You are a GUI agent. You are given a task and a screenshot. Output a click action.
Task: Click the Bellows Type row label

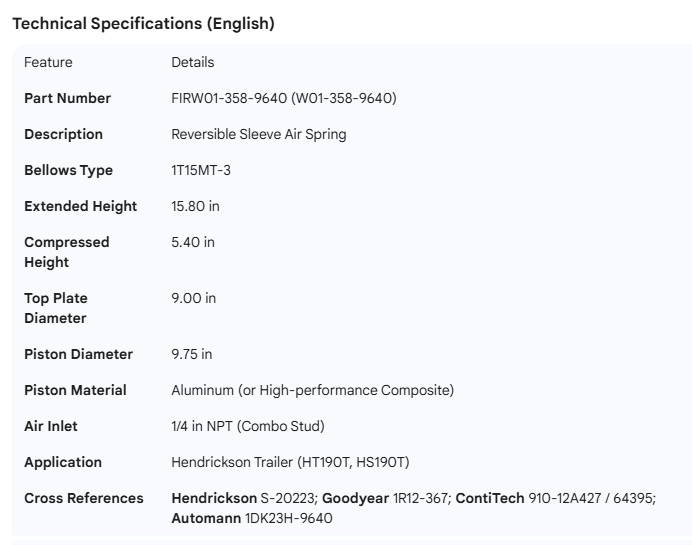coord(68,170)
